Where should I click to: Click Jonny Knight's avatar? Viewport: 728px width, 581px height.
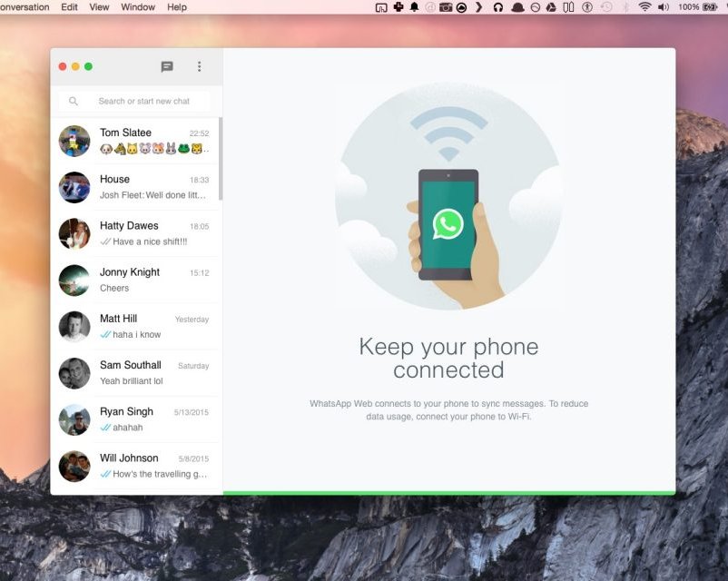74,280
